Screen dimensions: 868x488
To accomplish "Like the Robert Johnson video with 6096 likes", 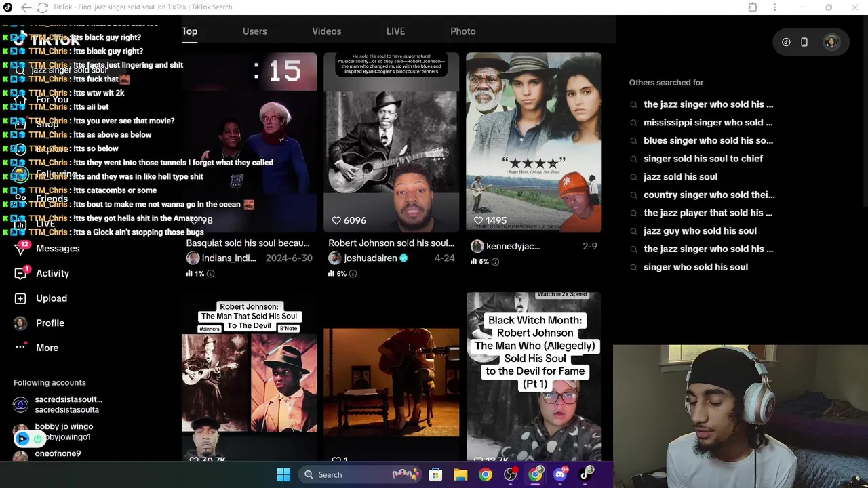I will pyautogui.click(x=336, y=220).
